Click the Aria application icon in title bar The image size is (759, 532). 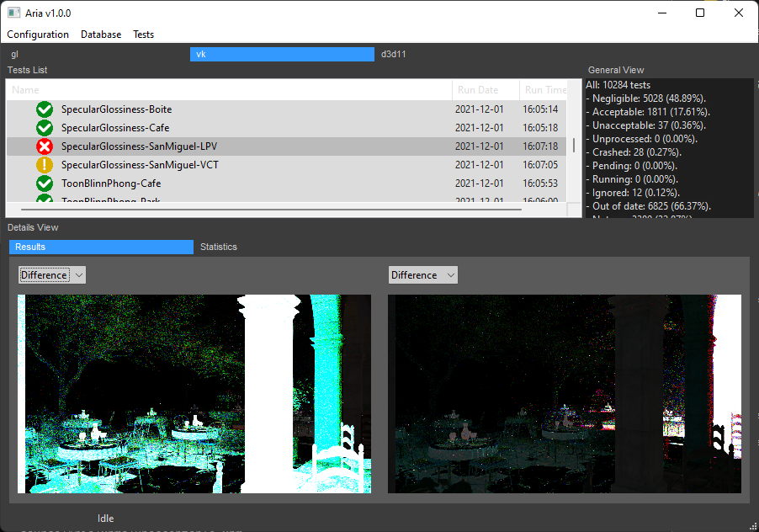[13, 13]
